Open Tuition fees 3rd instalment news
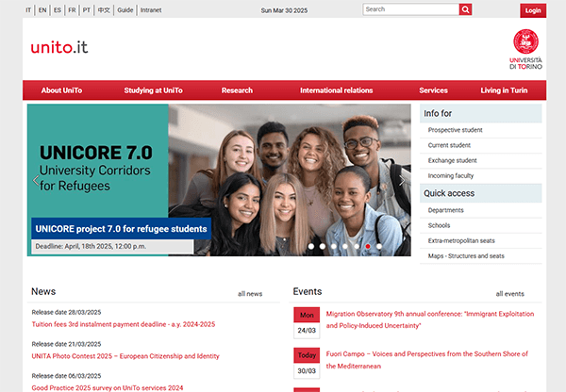 124,324
